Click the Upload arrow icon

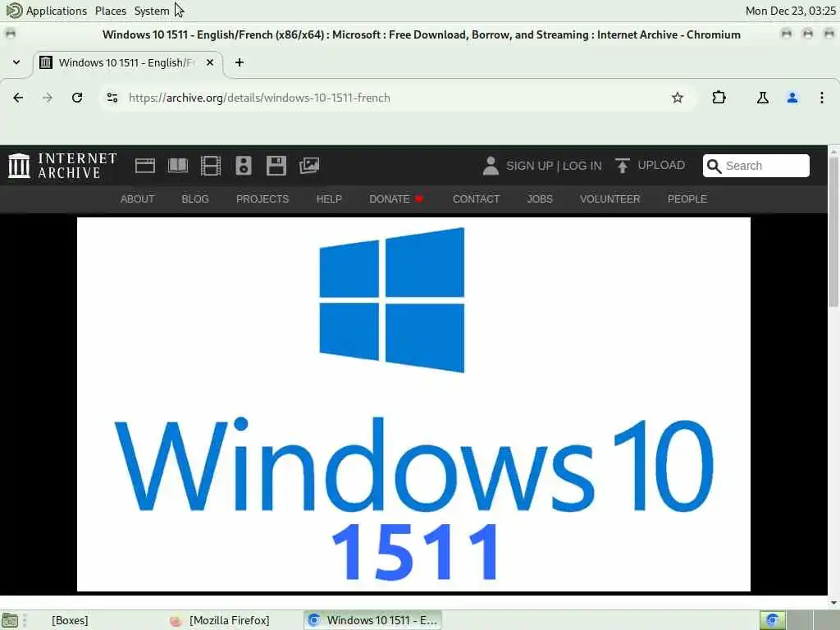(622, 166)
